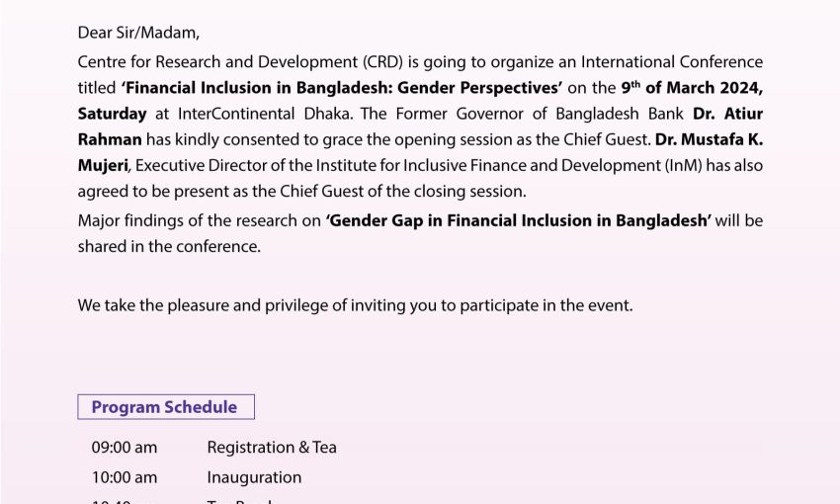Click the bold date "9th of March 2024"
The image size is (840, 504).
(693, 88)
